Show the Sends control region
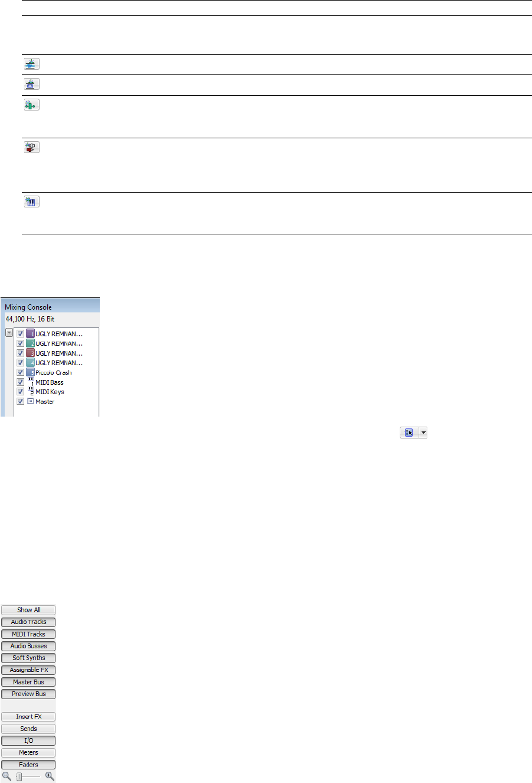Screen dimensions: 532x783 [28, 729]
